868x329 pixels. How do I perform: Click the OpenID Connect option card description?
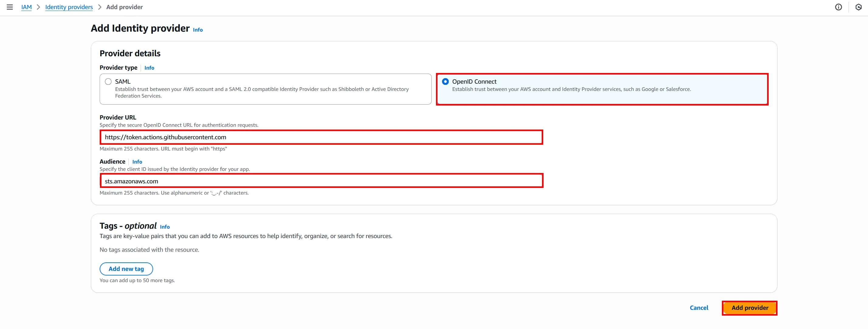pos(571,89)
